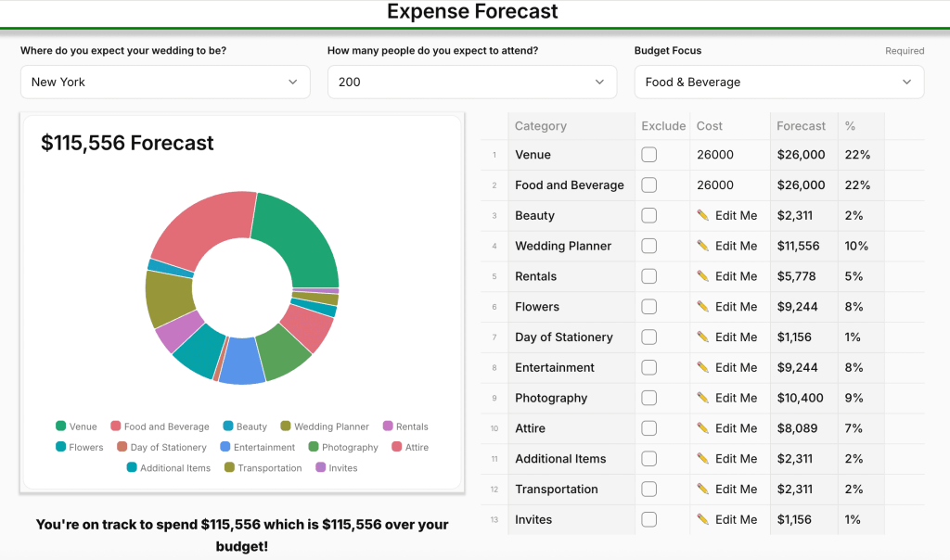The width and height of the screenshot is (950, 560).
Task: Click the pencil icon in the Attire row
Action: pos(702,428)
